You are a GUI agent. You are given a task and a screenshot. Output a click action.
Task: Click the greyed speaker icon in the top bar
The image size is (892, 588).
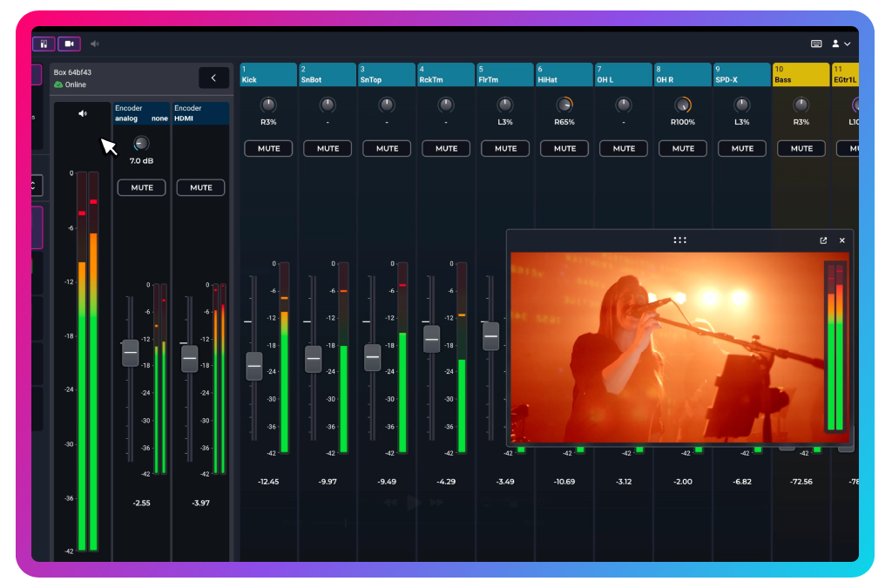tap(94, 44)
